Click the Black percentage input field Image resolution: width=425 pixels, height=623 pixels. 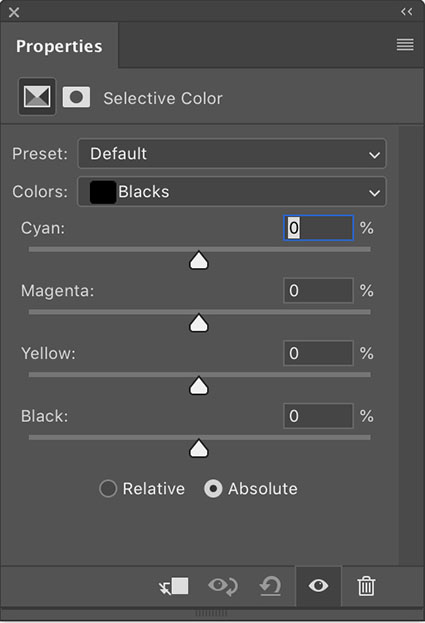(318, 416)
